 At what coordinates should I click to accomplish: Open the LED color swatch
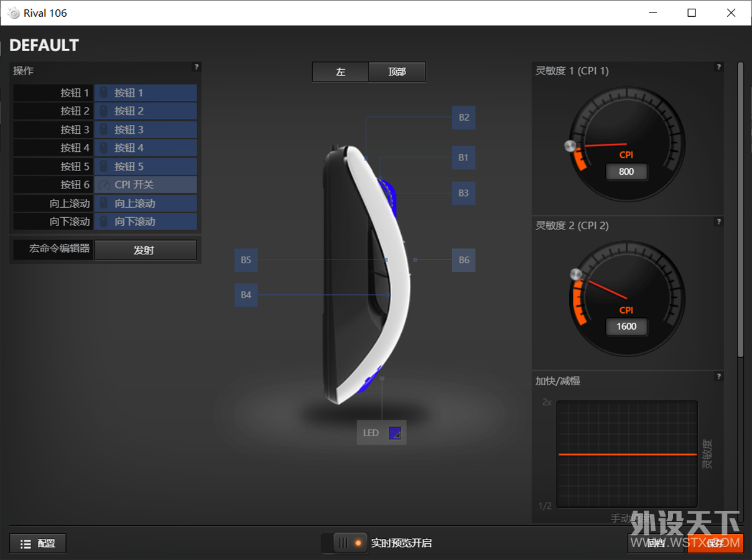pos(395,433)
